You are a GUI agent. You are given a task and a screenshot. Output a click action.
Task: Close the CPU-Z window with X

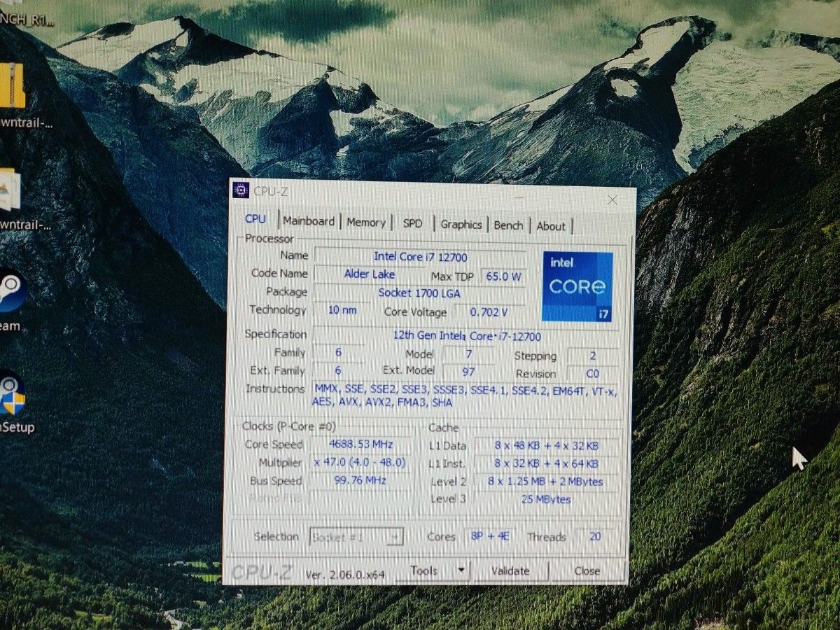tap(612, 200)
